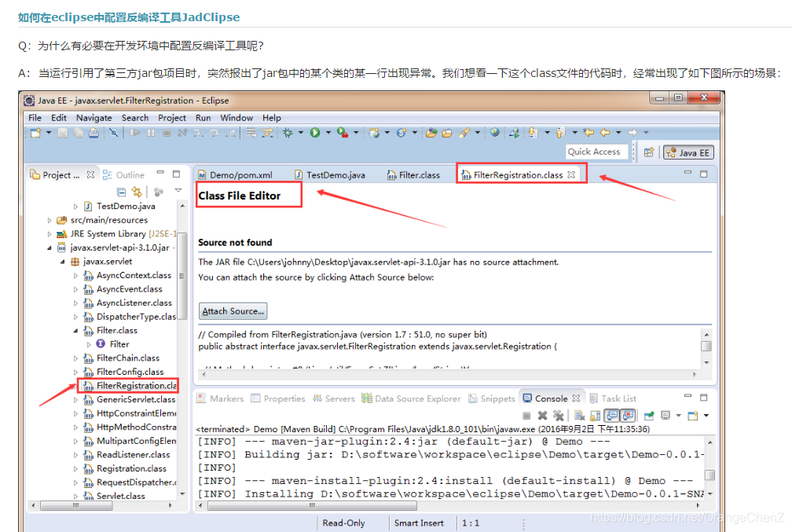Open the Window menu
Image resolution: width=792 pixels, height=532 pixels.
(236, 118)
